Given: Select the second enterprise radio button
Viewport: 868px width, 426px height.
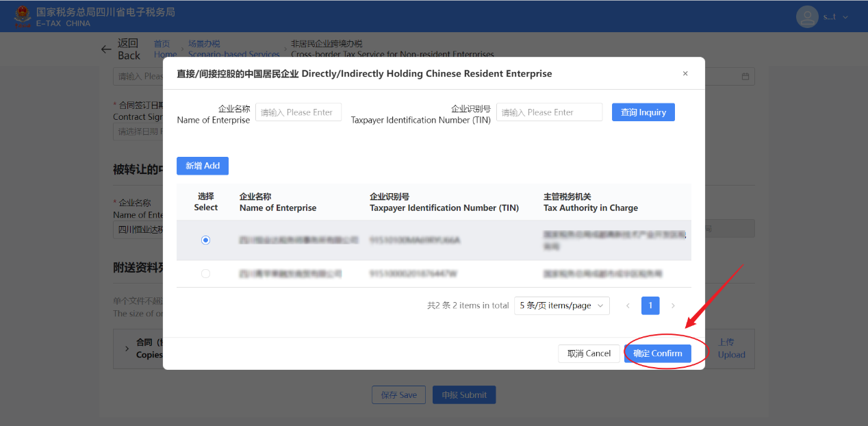Looking at the screenshot, I should (x=206, y=274).
